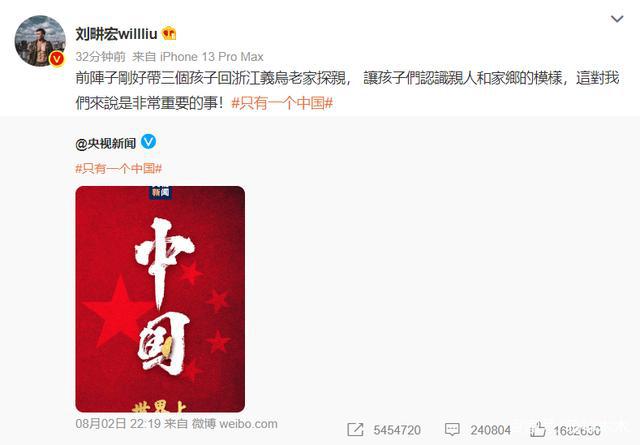Click the thumbs-up like icon
This screenshot has width=640, height=445.
(x=537, y=429)
